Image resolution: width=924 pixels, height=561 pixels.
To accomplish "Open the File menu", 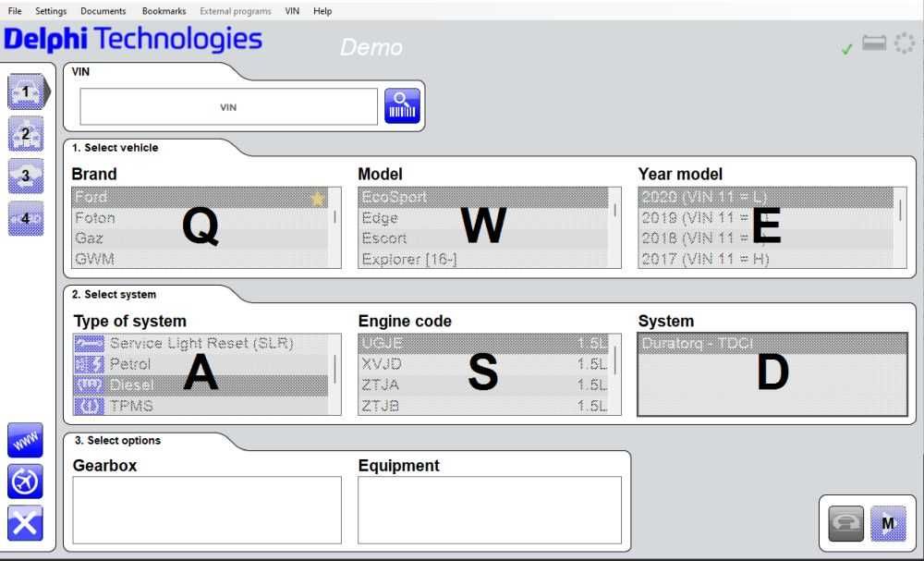I will [x=15, y=10].
